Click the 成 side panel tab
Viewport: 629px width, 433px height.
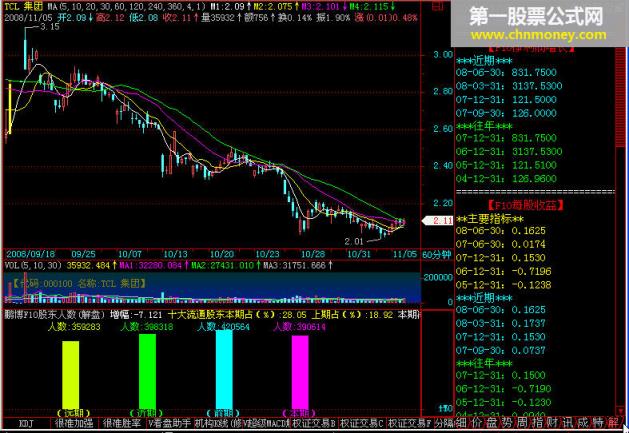583,422
